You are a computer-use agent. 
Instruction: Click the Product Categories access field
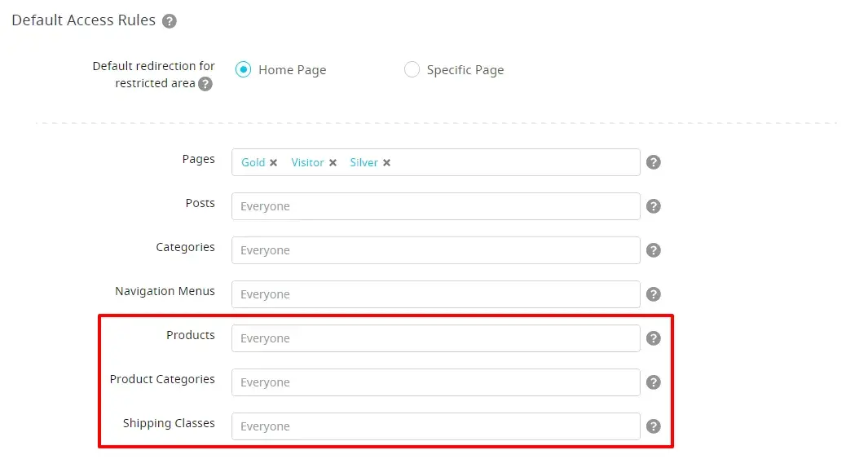coord(435,382)
